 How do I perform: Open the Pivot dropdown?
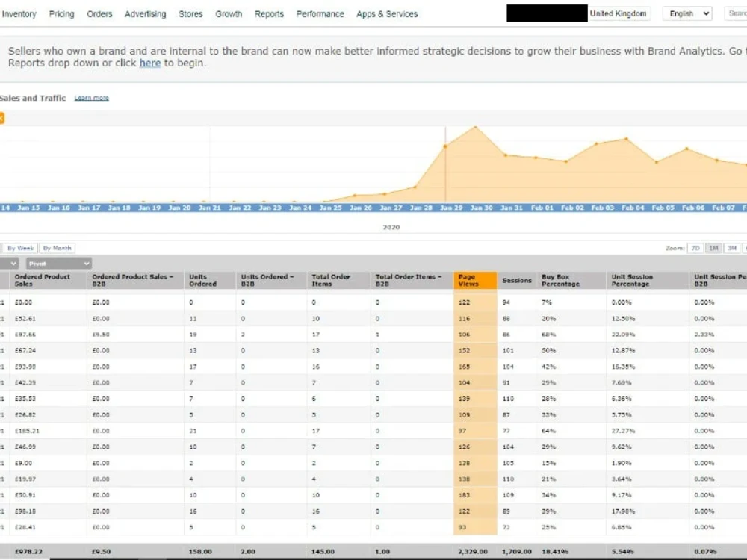coord(58,264)
